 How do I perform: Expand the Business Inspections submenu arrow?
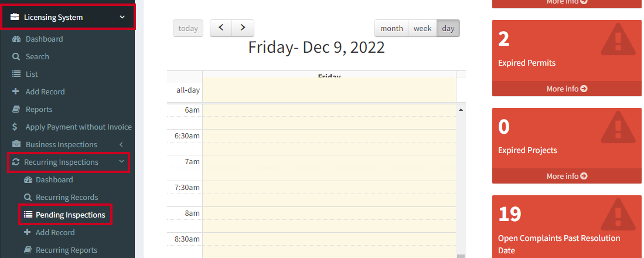(121, 145)
